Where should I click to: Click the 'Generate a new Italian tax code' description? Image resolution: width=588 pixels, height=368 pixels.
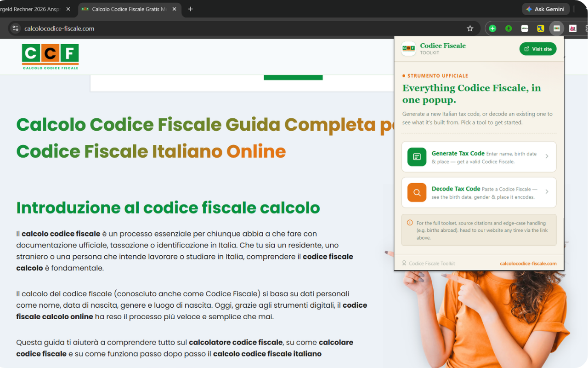pos(478,118)
